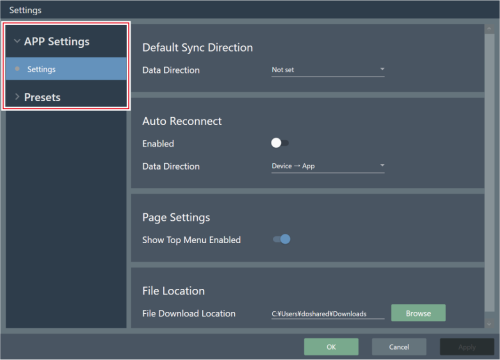The image size is (500, 360).
Task: Click the Show Top Menu Enabled label
Action: click(x=191, y=240)
